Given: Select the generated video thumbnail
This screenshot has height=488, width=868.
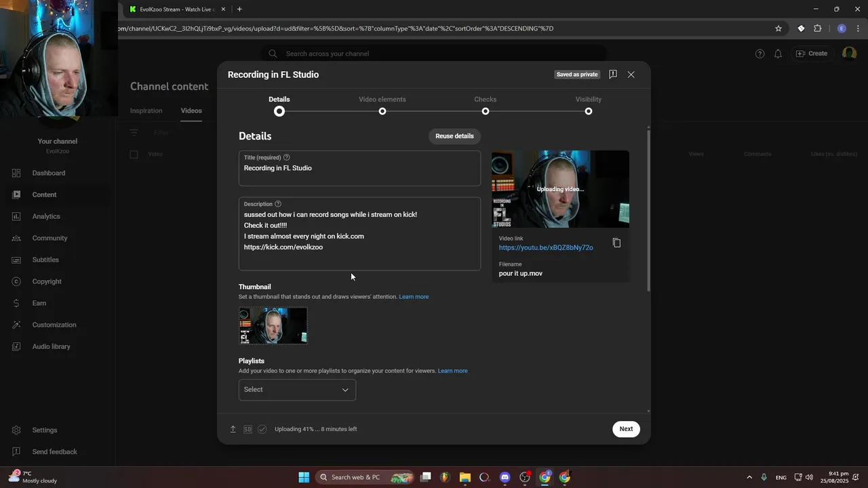Looking at the screenshot, I should pos(273,326).
